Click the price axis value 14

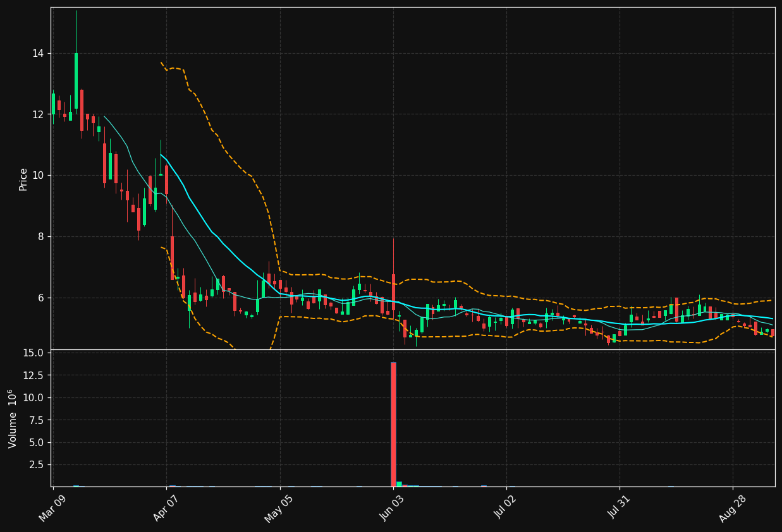[38, 53]
